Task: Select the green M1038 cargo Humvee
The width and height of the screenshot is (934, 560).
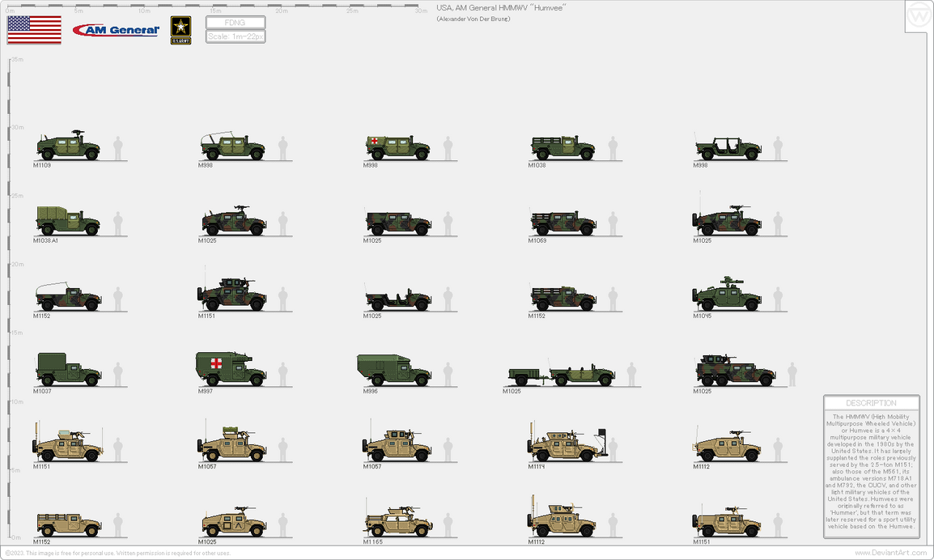Action: coord(563,147)
